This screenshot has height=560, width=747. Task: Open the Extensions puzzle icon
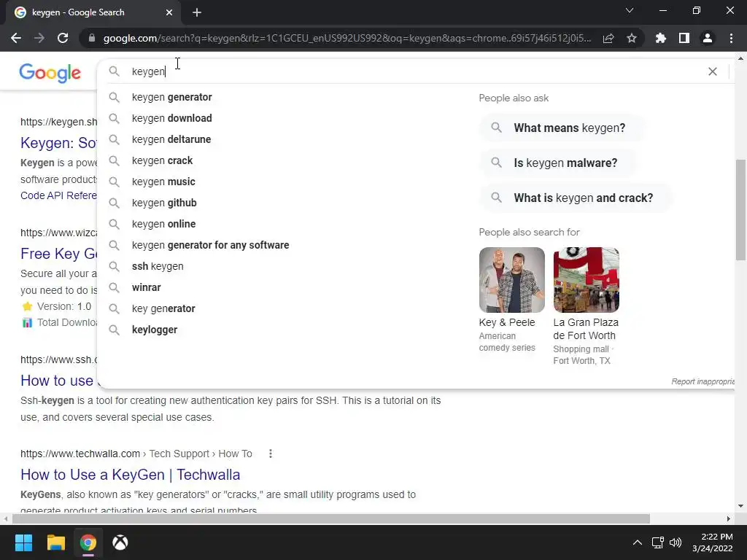click(661, 38)
